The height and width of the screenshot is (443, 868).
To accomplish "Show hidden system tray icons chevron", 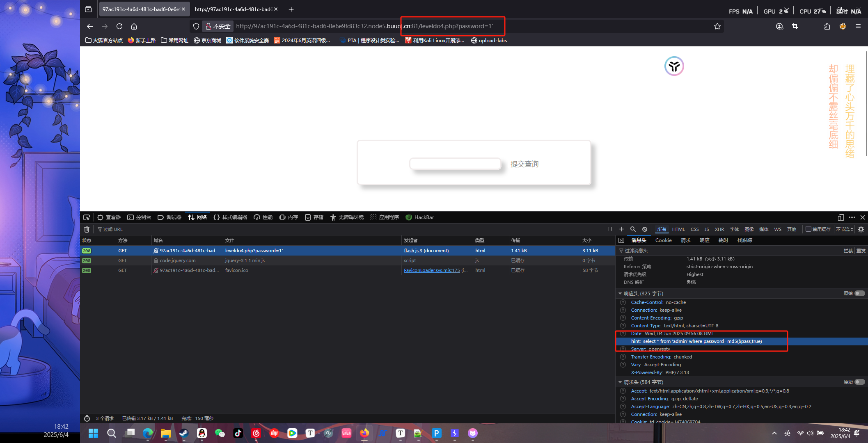I will tap(774, 433).
